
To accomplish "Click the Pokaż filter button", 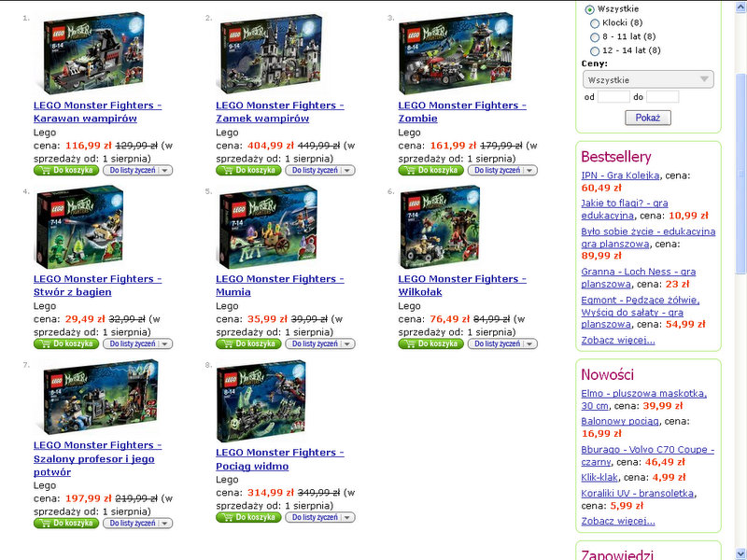I will coord(648,118).
